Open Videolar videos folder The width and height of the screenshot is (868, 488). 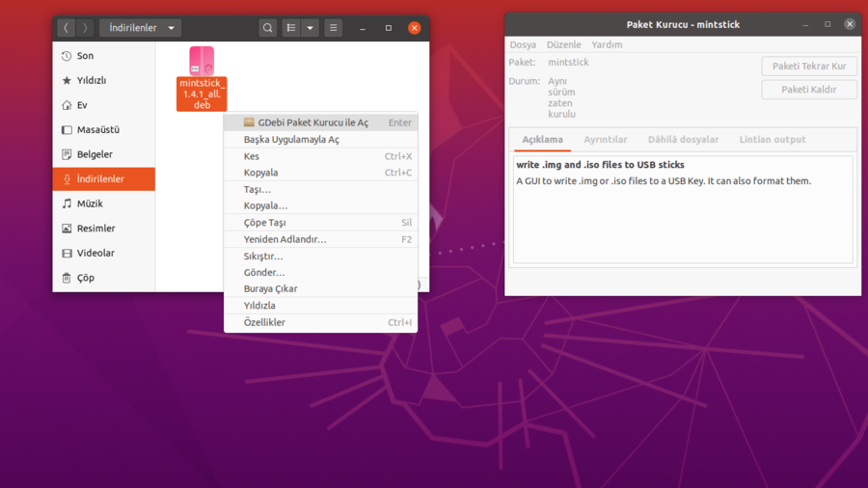[x=104, y=253]
